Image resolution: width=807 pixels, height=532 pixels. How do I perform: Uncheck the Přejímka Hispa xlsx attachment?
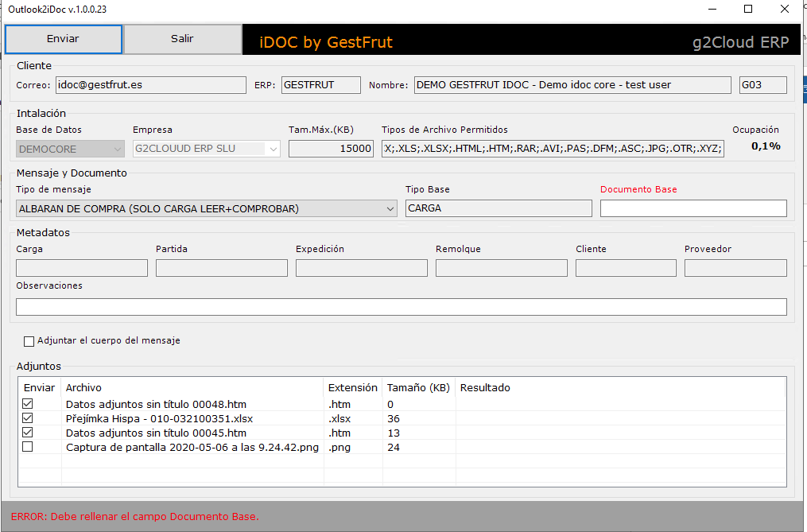click(x=28, y=418)
